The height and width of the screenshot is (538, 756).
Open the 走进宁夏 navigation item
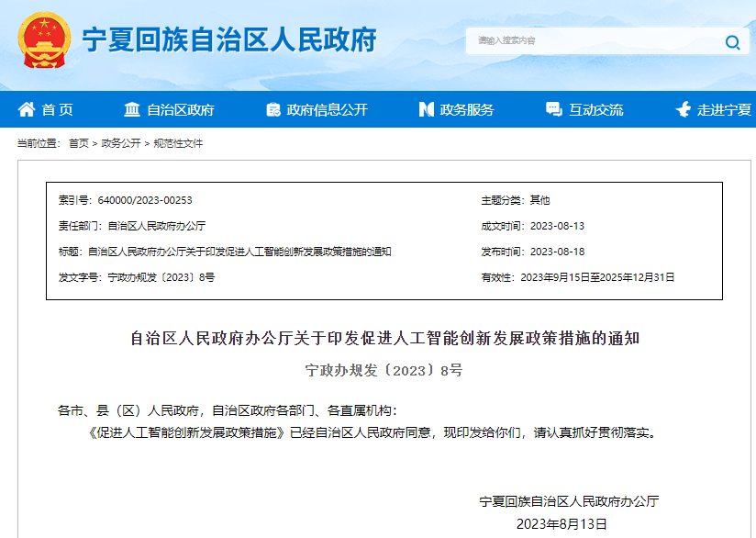tap(725, 108)
